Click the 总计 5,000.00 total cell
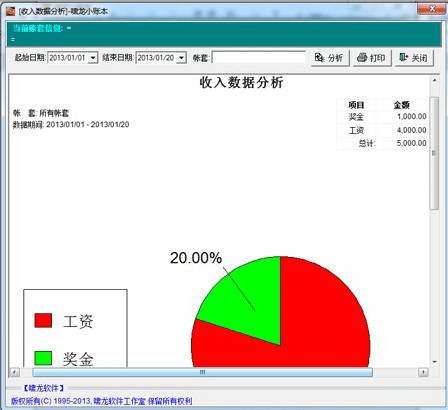The image size is (448, 410). click(x=412, y=143)
